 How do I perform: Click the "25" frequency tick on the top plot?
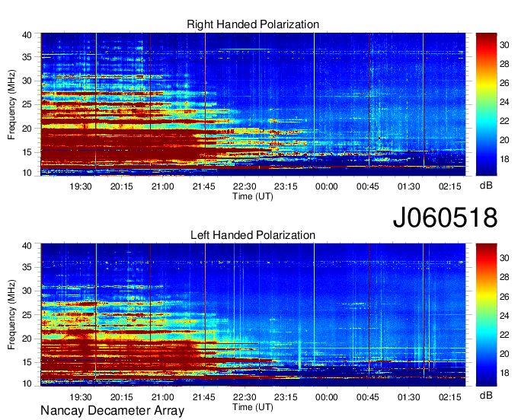(27, 104)
